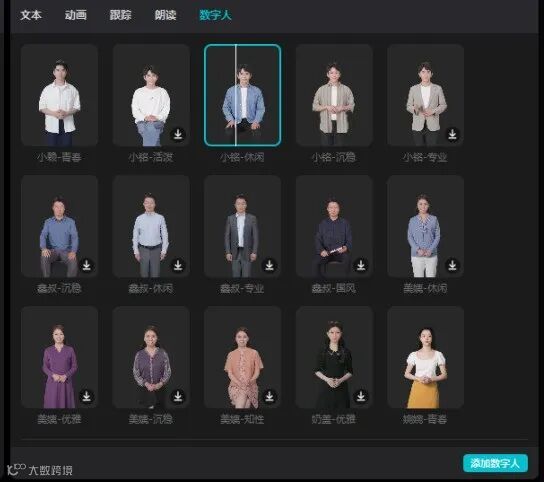Pick the 小铭-沉稳 avatar in khaki shirt
The width and height of the screenshot is (544, 482).
334,95
